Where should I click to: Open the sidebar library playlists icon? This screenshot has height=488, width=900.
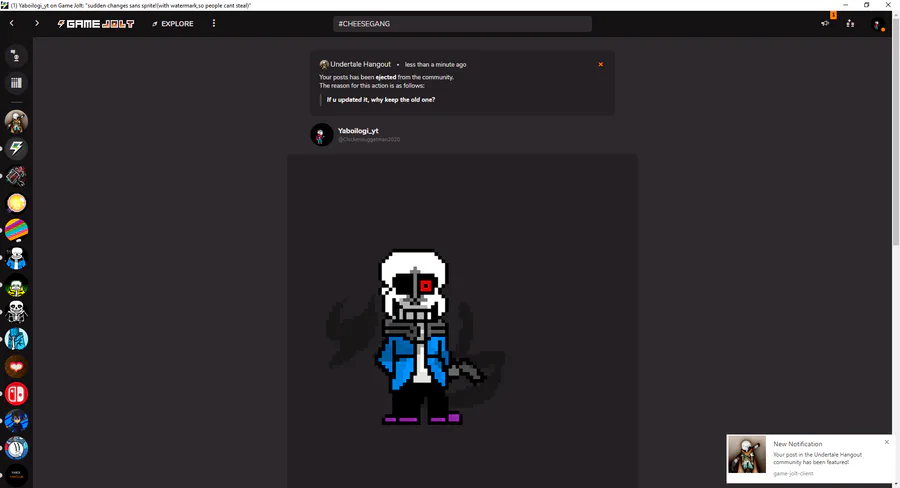(16, 83)
